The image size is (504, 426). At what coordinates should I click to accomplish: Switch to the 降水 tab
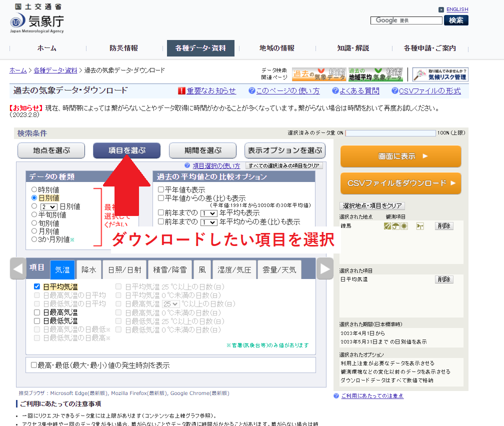point(88,269)
